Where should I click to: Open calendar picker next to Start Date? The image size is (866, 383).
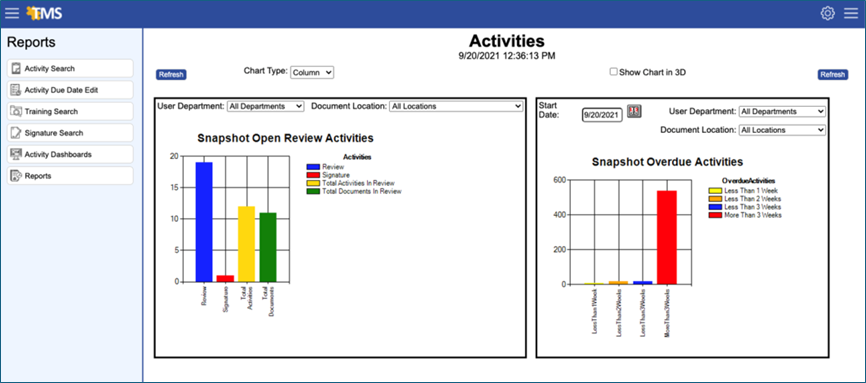634,112
